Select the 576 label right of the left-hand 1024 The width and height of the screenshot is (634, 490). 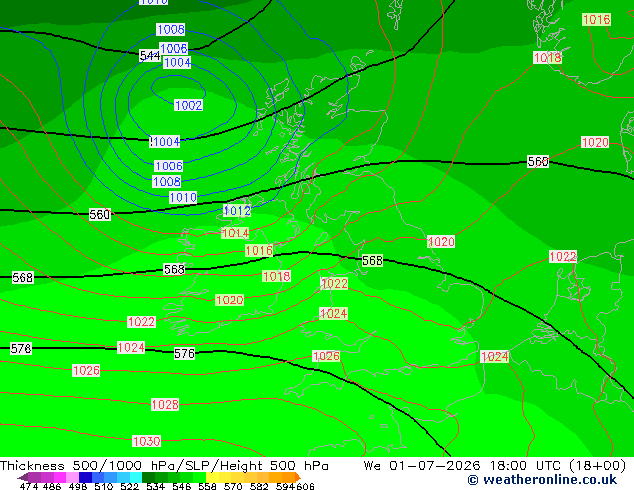184,354
